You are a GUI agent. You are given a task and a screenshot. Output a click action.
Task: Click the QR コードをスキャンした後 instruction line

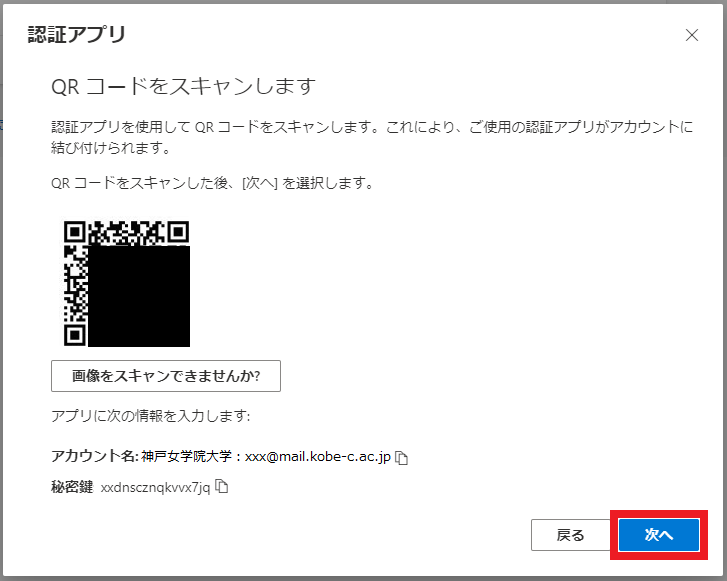click(x=212, y=183)
